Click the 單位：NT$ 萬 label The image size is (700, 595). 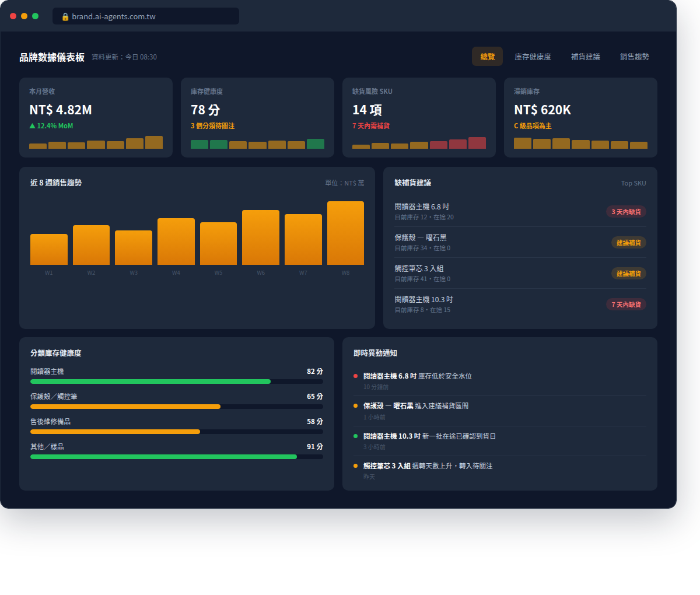(x=345, y=183)
